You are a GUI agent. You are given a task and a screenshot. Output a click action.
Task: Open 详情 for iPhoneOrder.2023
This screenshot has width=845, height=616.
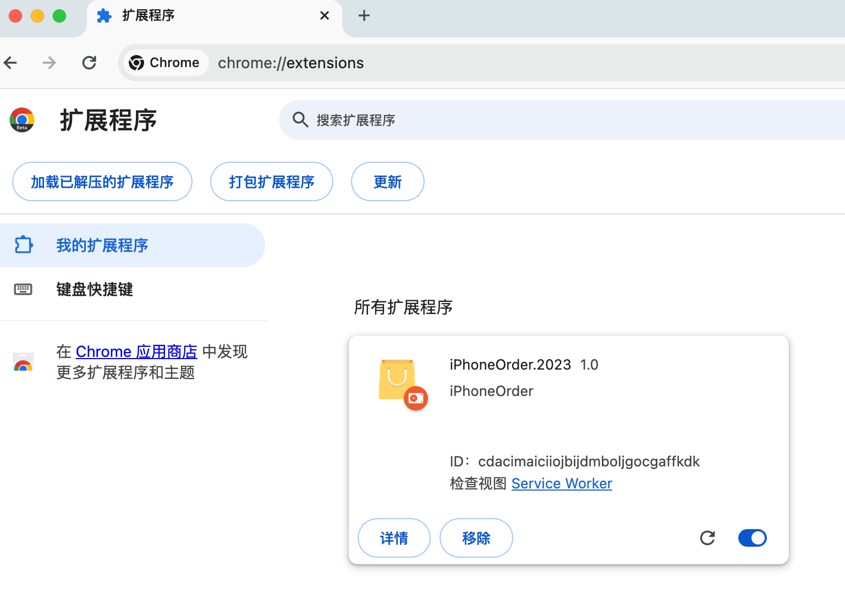coord(394,538)
